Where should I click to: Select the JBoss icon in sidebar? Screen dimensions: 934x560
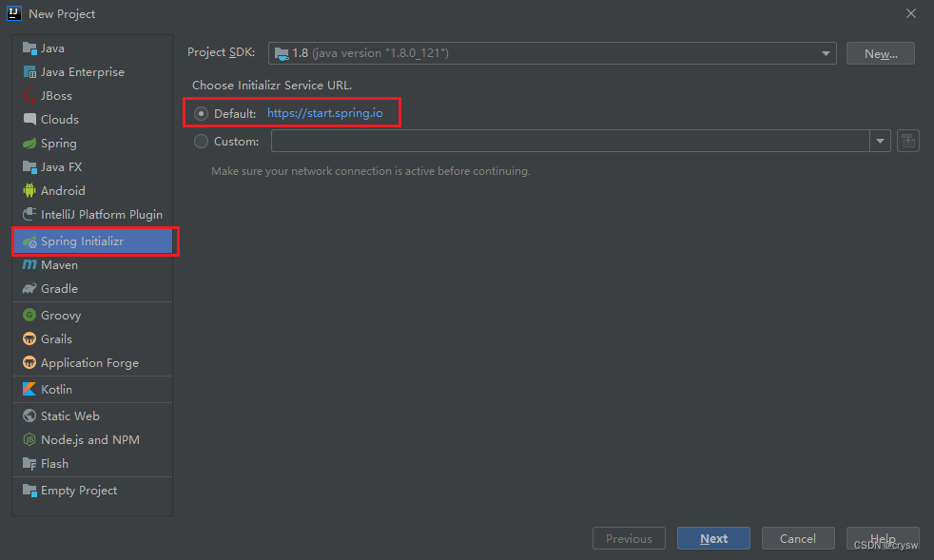coord(29,96)
